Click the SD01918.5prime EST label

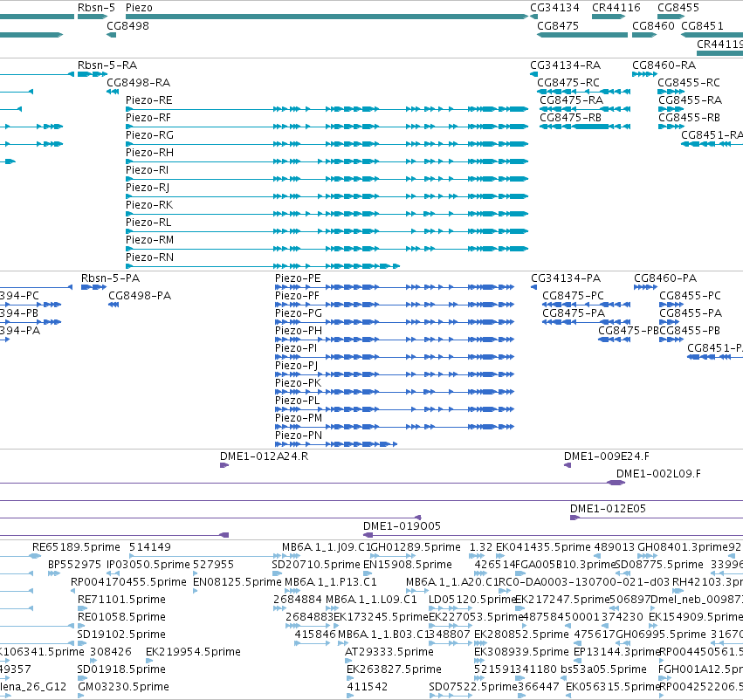(121, 669)
